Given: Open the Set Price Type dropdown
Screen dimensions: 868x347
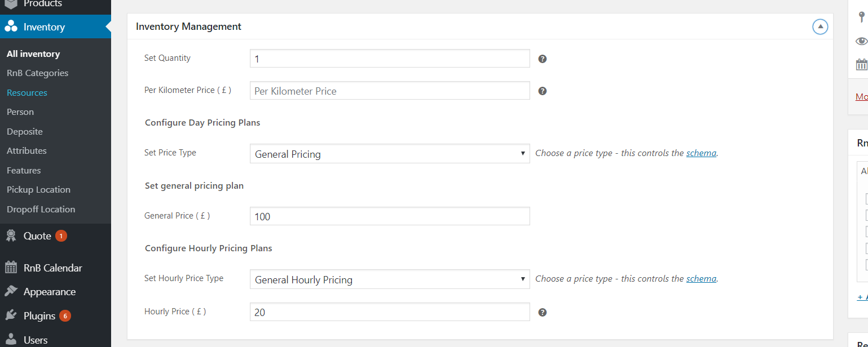Looking at the screenshot, I should 390,154.
